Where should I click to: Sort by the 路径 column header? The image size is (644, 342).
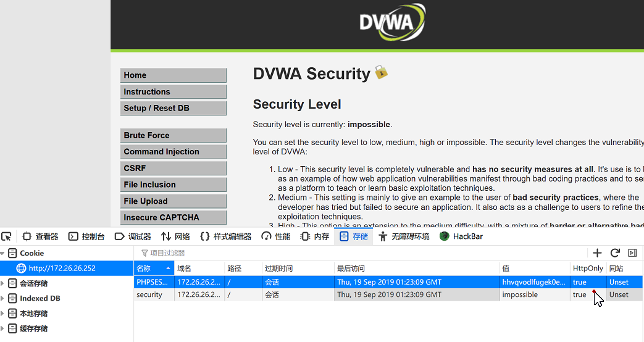click(243, 268)
